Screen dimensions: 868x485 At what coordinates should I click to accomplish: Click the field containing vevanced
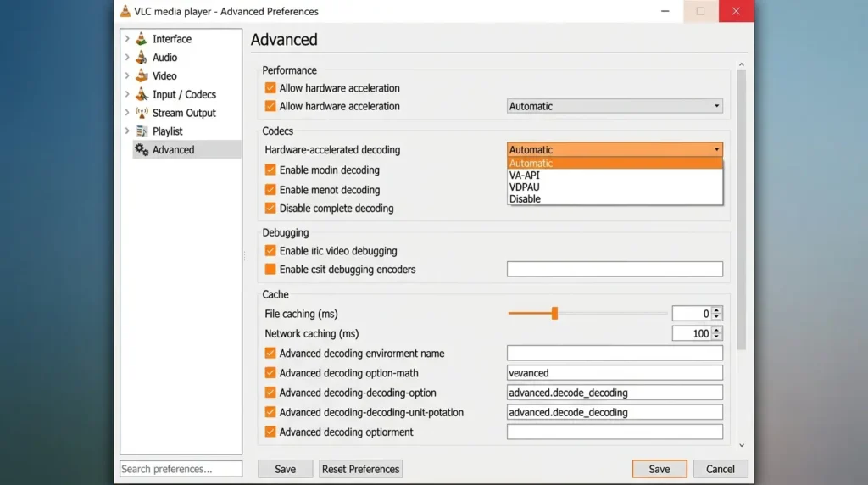615,372
